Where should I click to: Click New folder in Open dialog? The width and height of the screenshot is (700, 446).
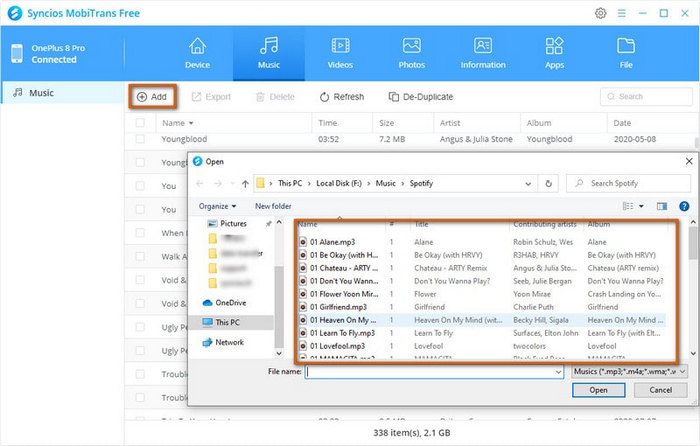click(273, 206)
